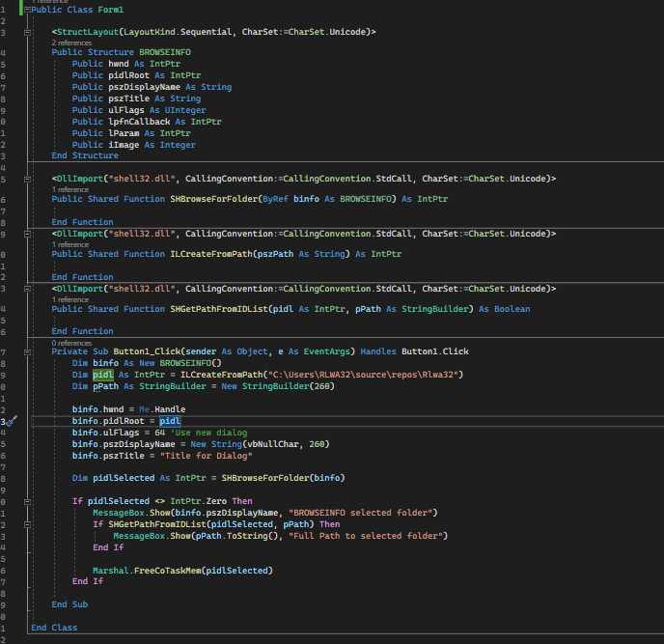Click 'IntPtr.Zero' in the If condition

[x=198, y=502]
